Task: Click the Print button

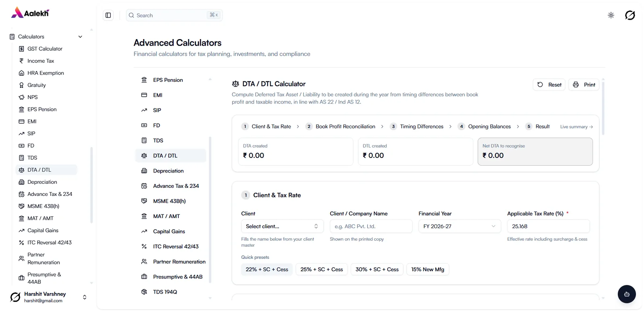Action: [584, 85]
